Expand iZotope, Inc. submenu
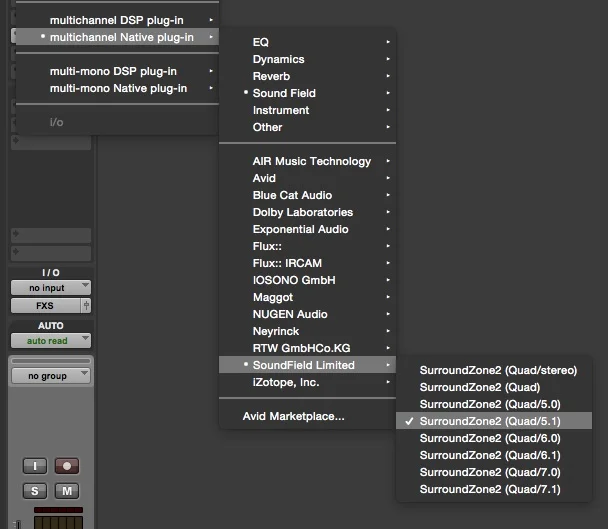Viewport: 608px width, 529px height. (x=307, y=382)
